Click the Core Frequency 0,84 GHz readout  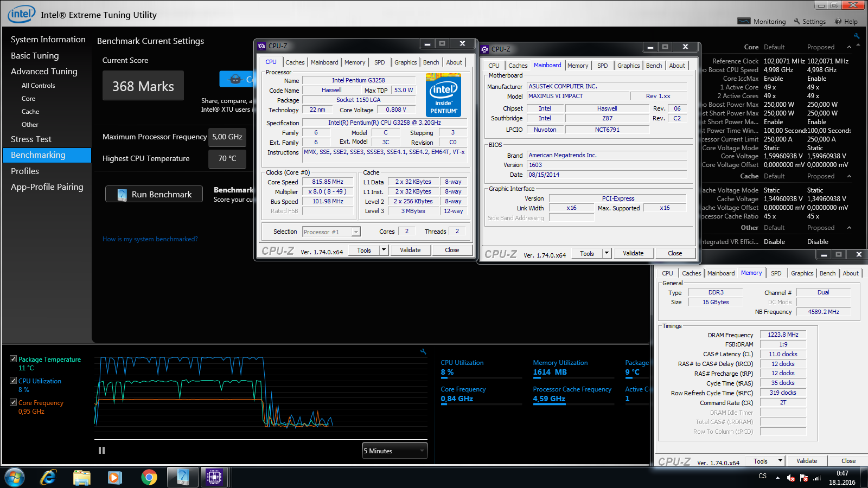click(457, 399)
